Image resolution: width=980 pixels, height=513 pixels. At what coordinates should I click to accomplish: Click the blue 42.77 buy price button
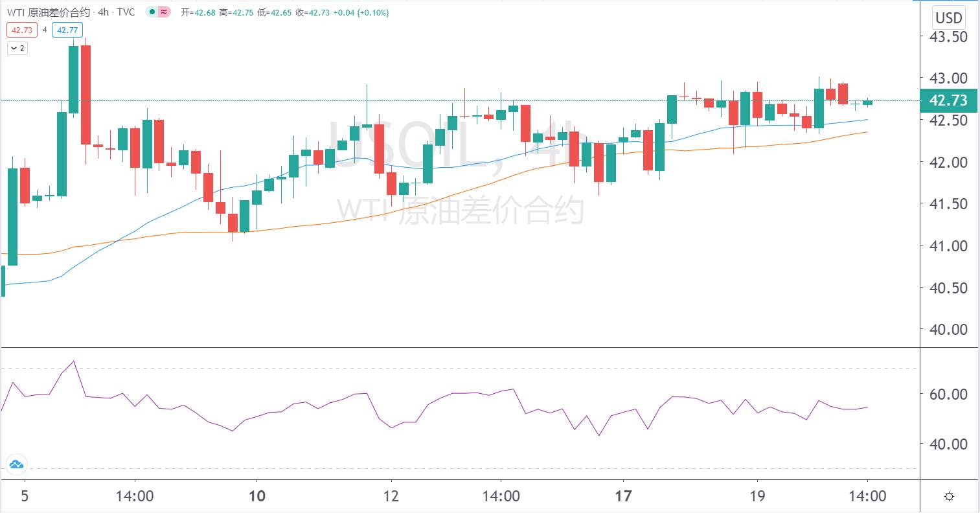coord(67,30)
